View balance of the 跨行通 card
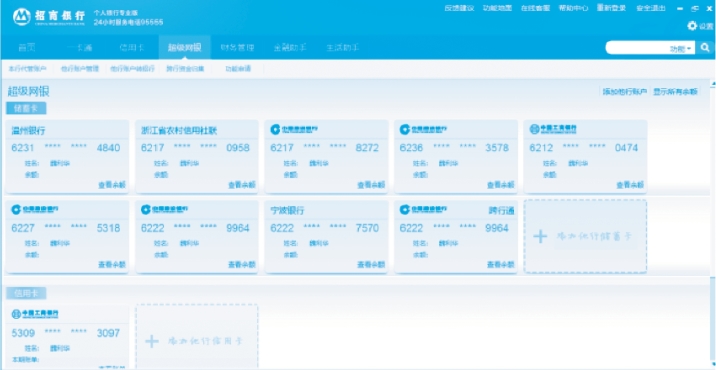Viewport: 716px width, 370px height. (x=500, y=264)
